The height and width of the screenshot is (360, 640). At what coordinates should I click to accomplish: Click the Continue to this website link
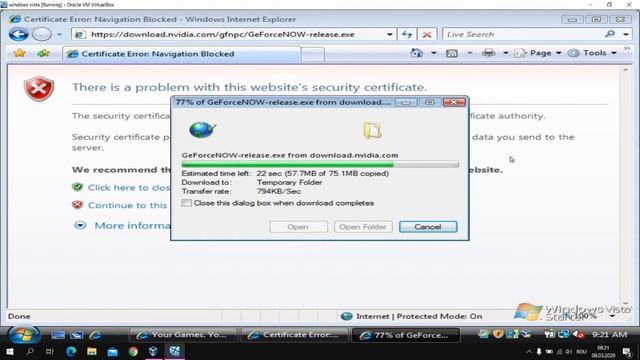127,205
